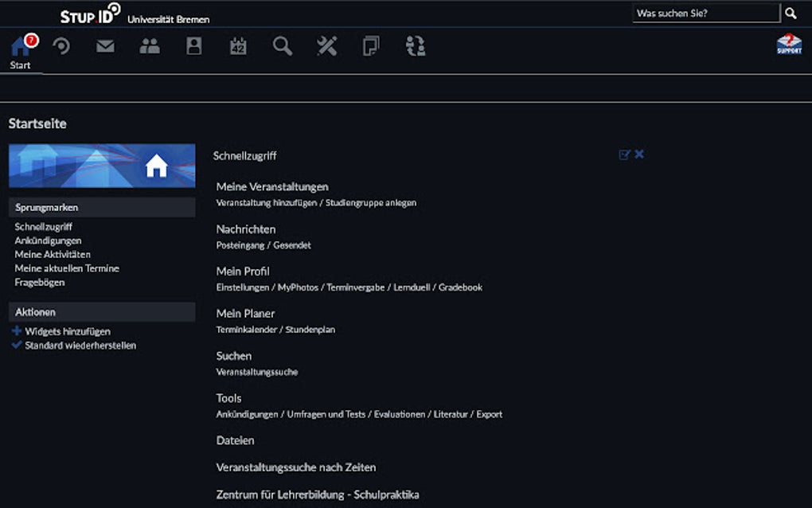Jump to Schnellzugriff in Sprungmarken
Viewport: 812px width, 508px height.
[x=44, y=227]
